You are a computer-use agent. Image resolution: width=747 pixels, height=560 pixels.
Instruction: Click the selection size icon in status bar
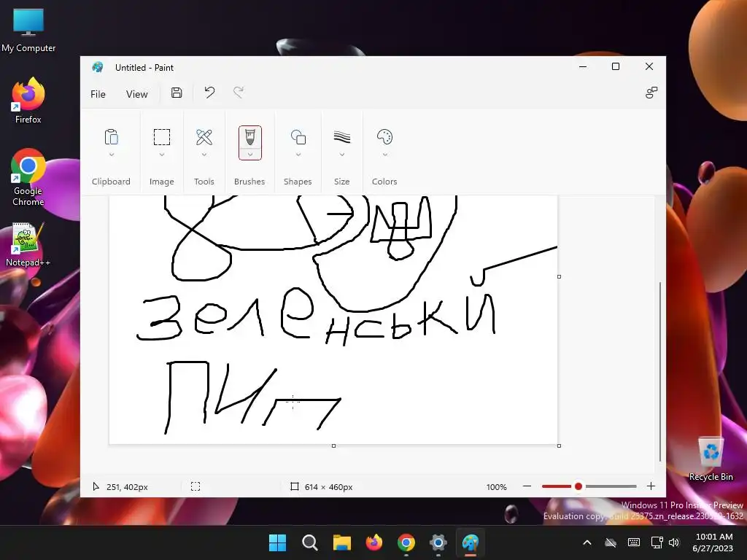point(196,486)
